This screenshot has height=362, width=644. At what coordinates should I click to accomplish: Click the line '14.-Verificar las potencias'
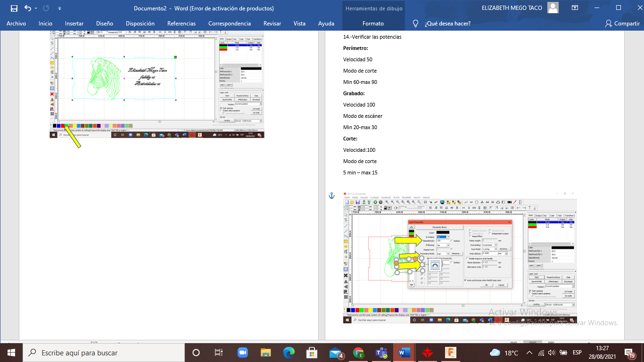click(372, 37)
